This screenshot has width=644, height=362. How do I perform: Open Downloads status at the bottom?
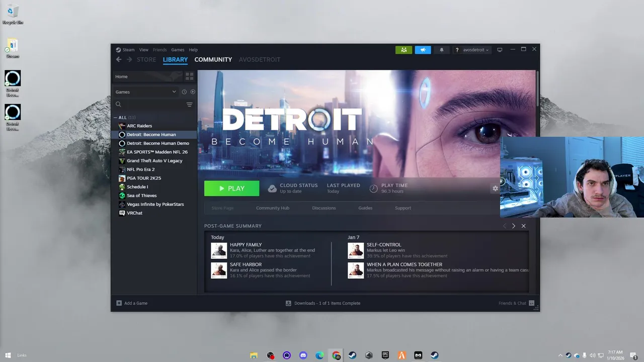[323, 303]
